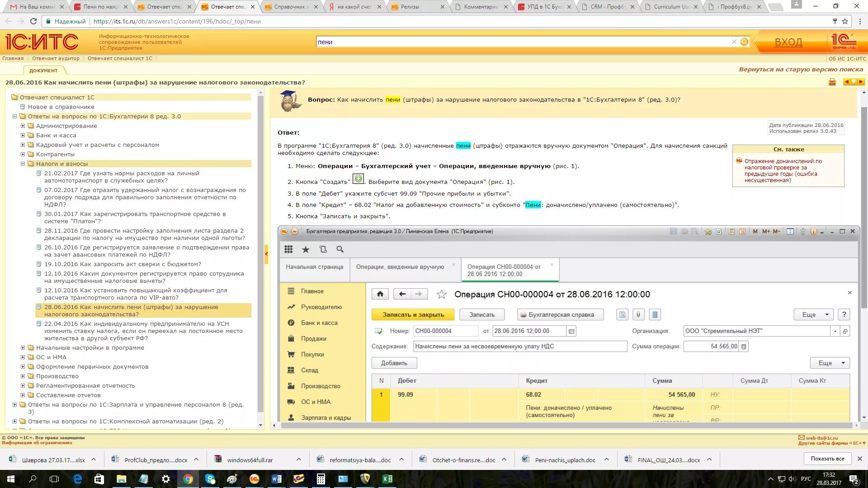Click Записать button
Image resolution: width=868 pixels, height=488 pixels.
[x=482, y=314]
